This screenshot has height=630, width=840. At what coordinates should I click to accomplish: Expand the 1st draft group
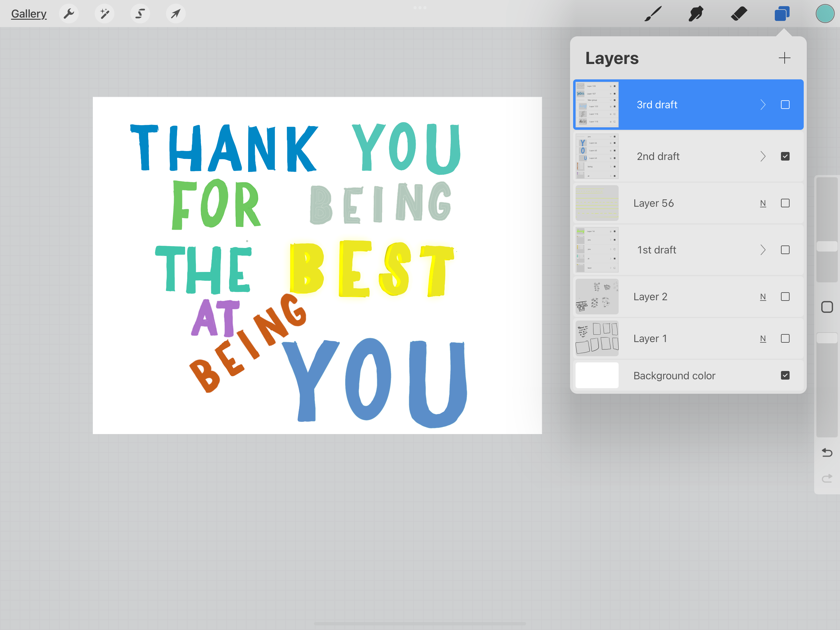click(763, 250)
